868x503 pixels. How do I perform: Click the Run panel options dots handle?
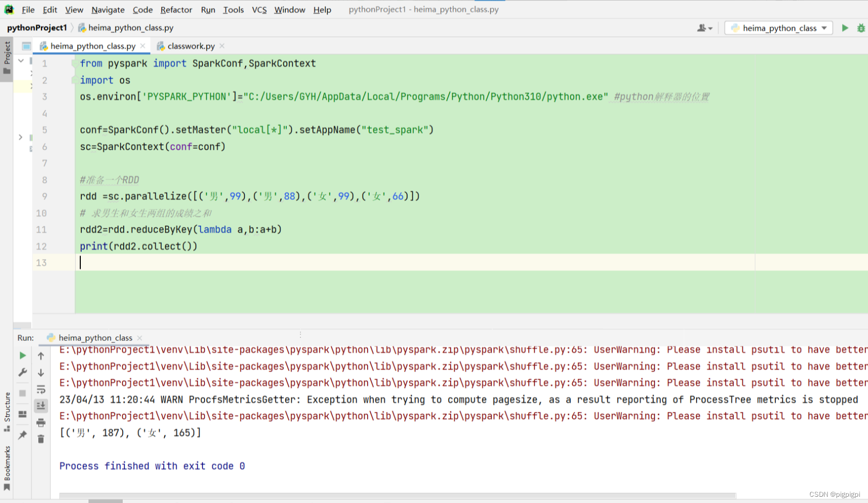(x=300, y=335)
